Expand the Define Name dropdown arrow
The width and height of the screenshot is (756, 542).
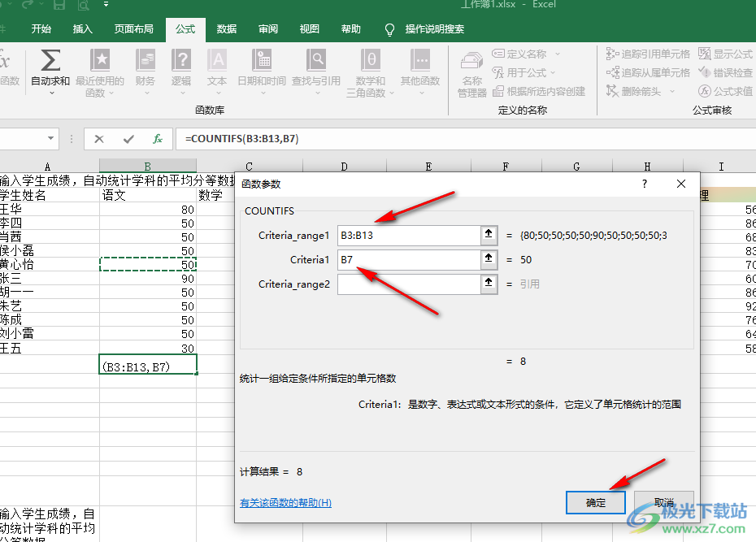(558, 54)
